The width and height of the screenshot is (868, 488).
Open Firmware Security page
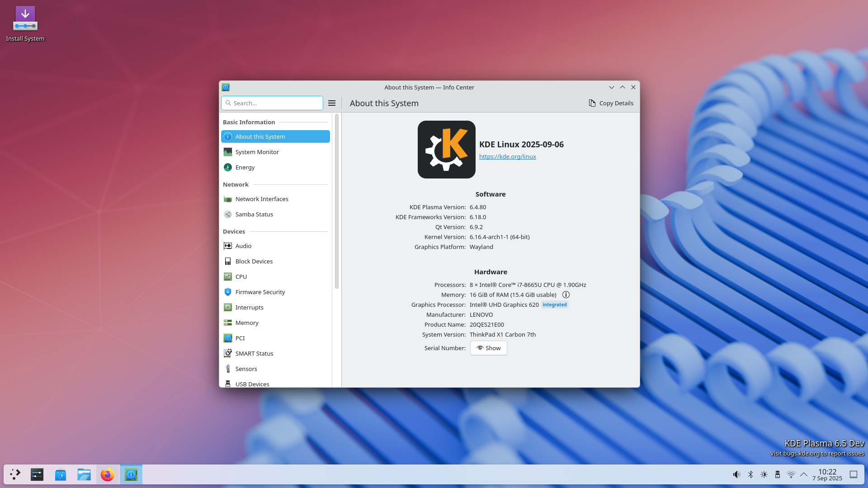pos(275,292)
